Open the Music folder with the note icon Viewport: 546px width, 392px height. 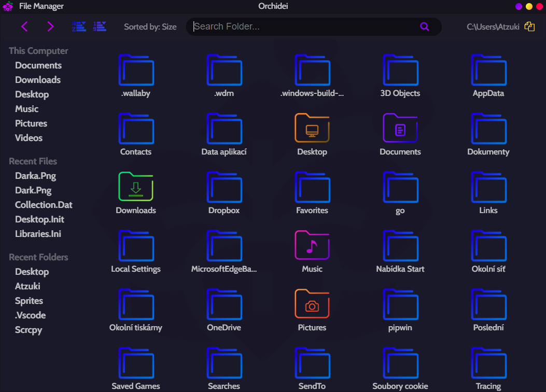312,245
